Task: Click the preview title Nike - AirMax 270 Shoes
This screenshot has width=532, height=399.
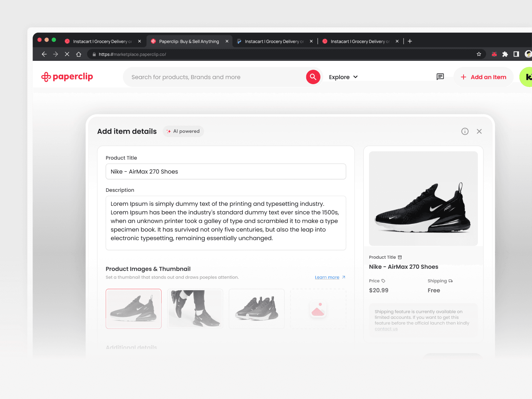Action: click(x=404, y=267)
